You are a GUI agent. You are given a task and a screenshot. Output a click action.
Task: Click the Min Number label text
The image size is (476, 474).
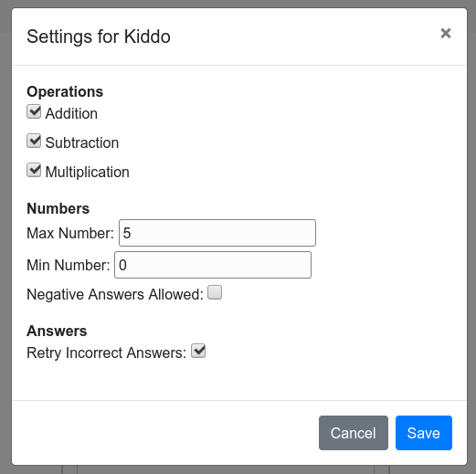pos(69,265)
